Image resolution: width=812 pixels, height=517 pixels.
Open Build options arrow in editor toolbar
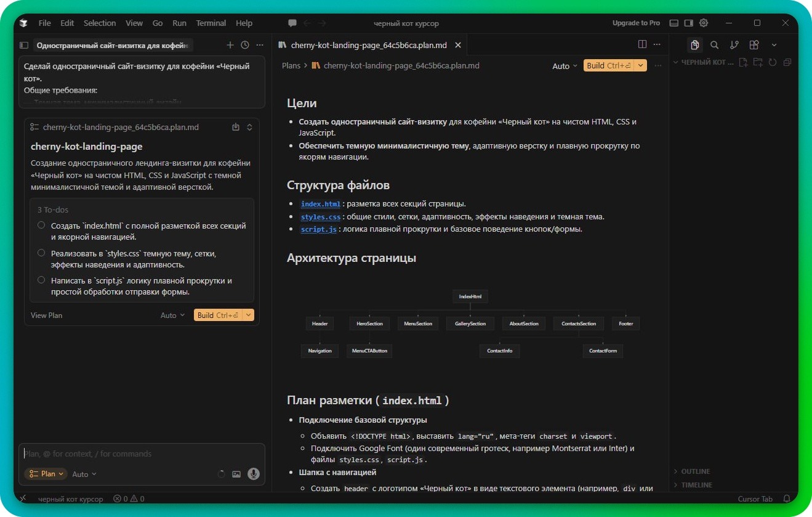(x=641, y=65)
